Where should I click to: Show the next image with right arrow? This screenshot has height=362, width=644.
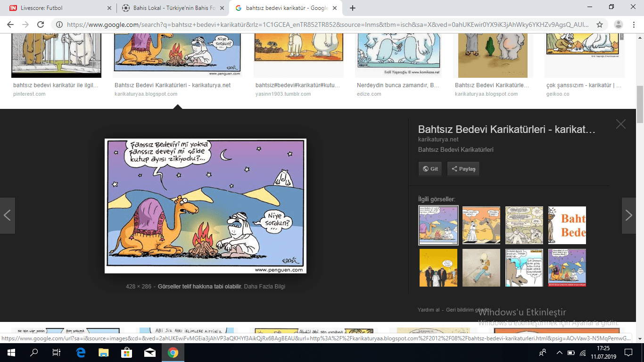[x=628, y=215]
